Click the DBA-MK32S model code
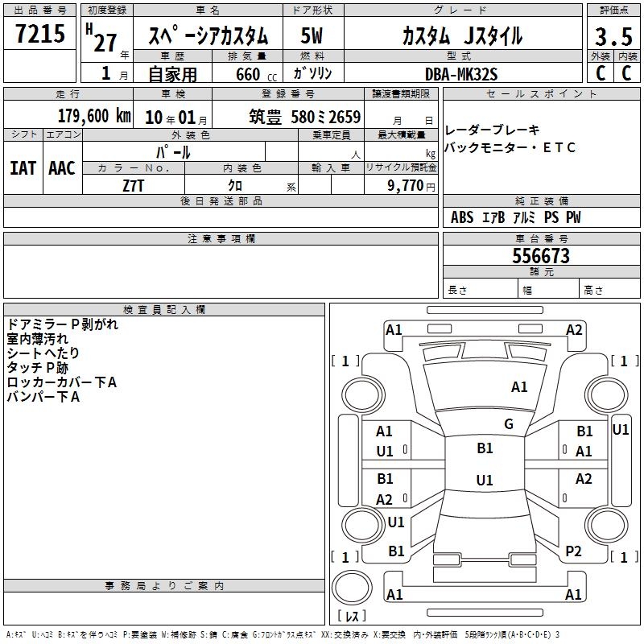This screenshot has width=644, height=644. tap(461, 73)
